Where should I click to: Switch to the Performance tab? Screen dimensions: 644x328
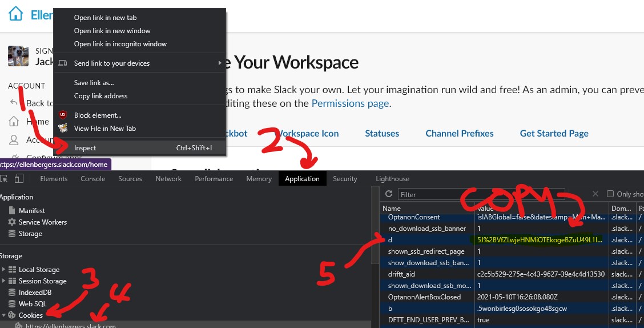(x=214, y=179)
